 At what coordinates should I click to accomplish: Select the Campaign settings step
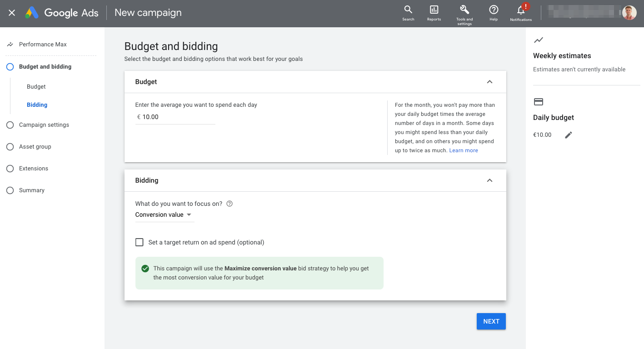[44, 125]
